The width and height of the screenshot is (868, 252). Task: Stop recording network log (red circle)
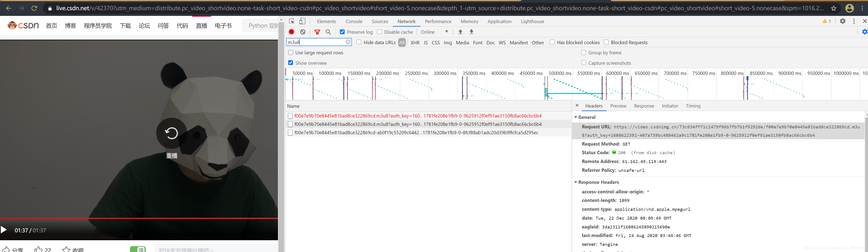coord(291,32)
